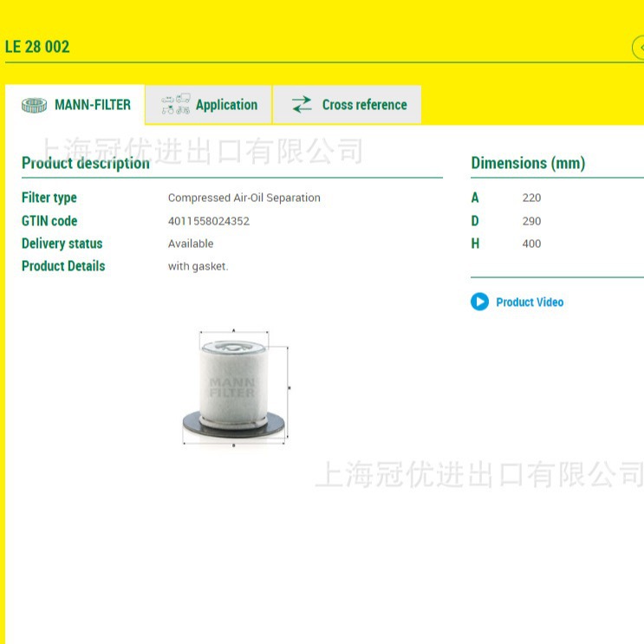The width and height of the screenshot is (644, 644).
Task: Click the Dimensions (mm) heading
Action: [x=528, y=163]
